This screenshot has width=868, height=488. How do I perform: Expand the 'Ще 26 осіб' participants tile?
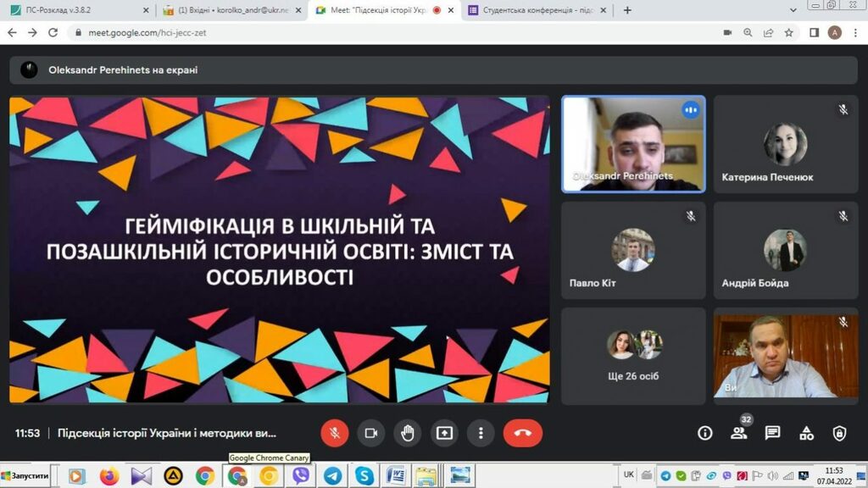point(632,354)
